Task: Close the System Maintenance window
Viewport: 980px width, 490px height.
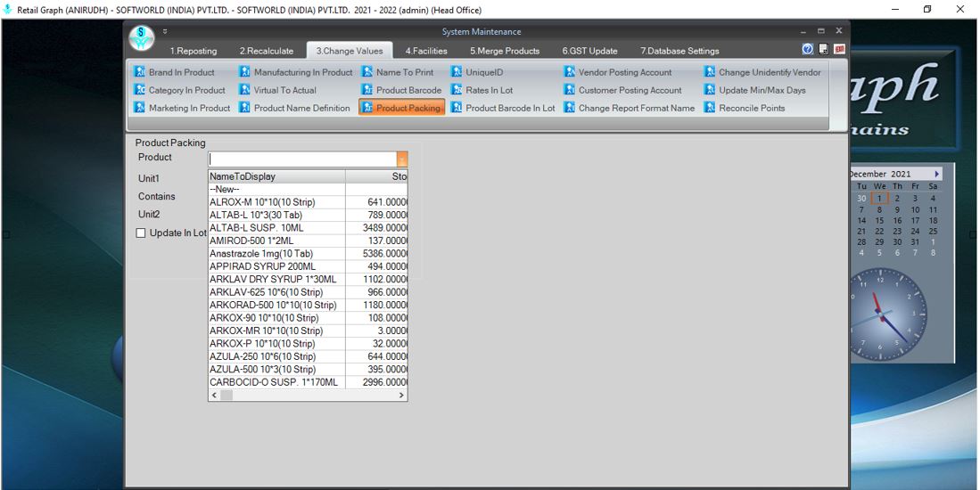Action: click(839, 30)
